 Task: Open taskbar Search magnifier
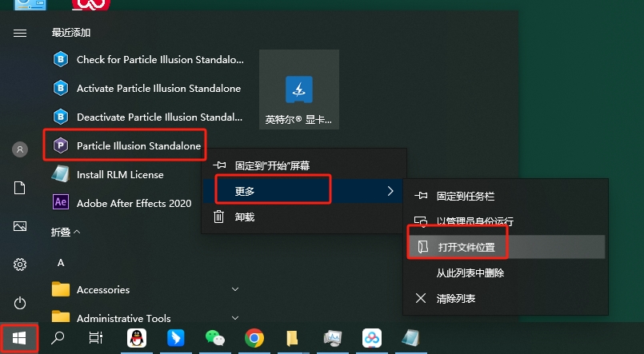58,338
